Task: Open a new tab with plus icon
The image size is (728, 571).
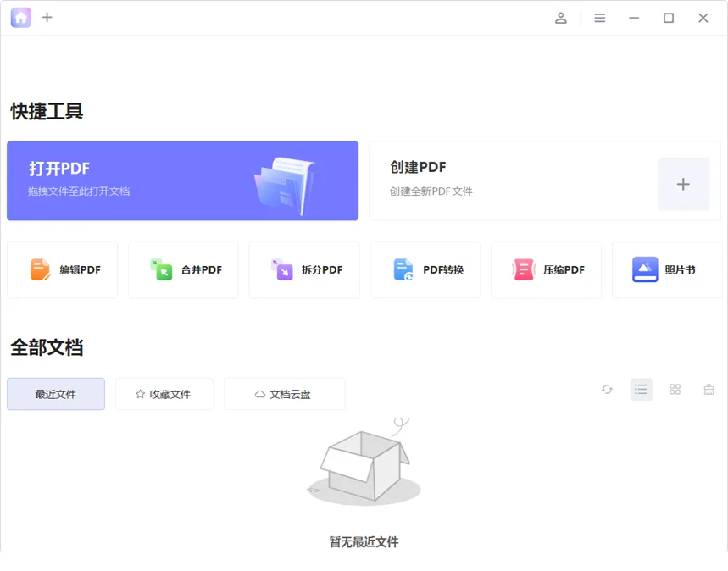Action: pos(47,18)
